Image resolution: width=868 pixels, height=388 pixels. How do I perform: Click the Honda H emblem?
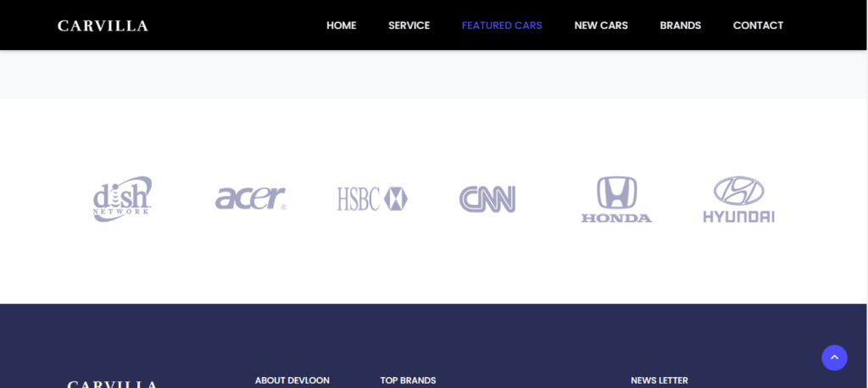616,192
